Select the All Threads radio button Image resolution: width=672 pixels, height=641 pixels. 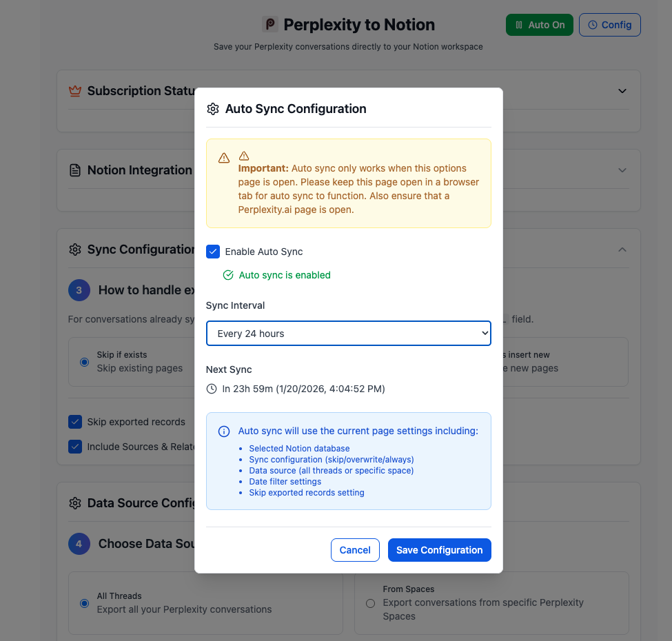point(83,603)
